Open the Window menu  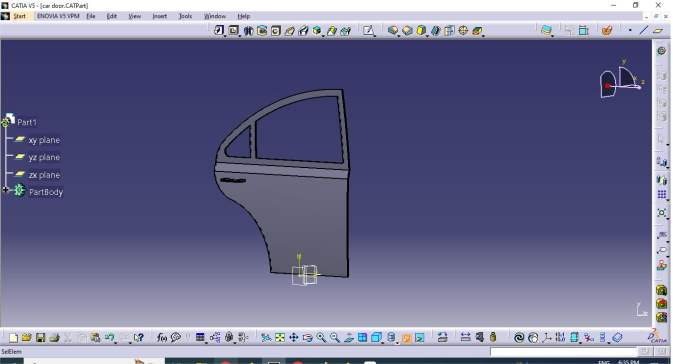[x=215, y=16]
